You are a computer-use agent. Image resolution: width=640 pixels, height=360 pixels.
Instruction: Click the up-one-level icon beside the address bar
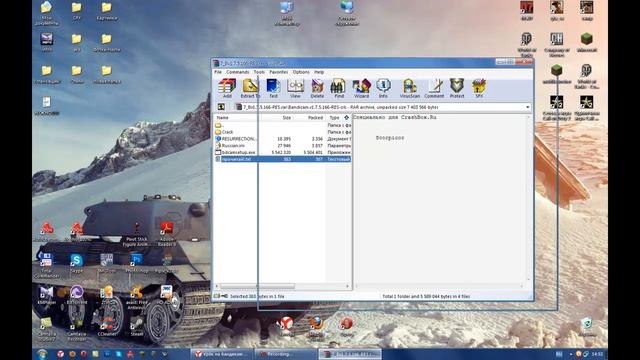click(x=221, y=107)
